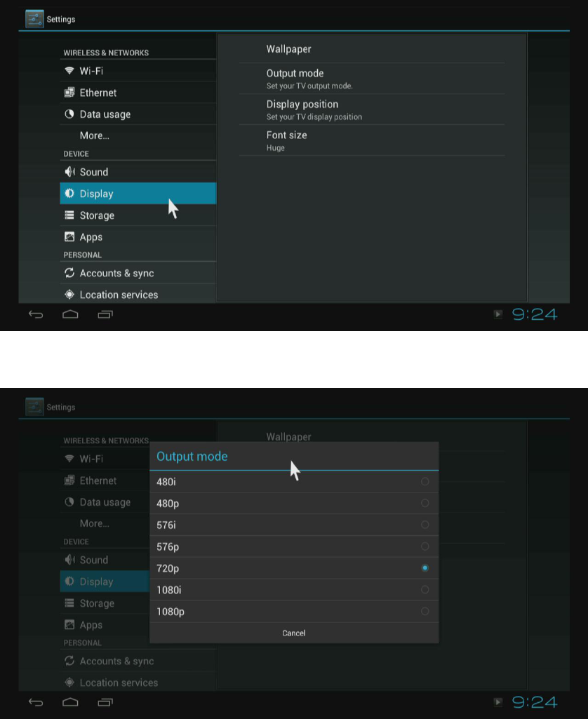The image size is (588, 719).
Task: Click the 1080i row label in dialog
Action: pos(169,590)
